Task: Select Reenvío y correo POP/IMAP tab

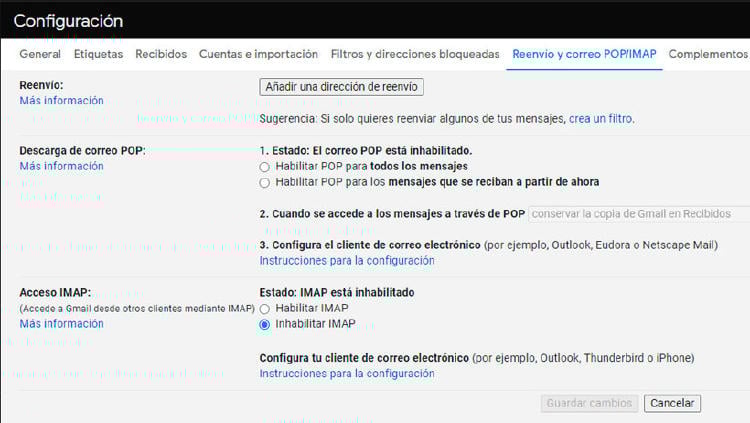Action: click(x=584, y=54)
